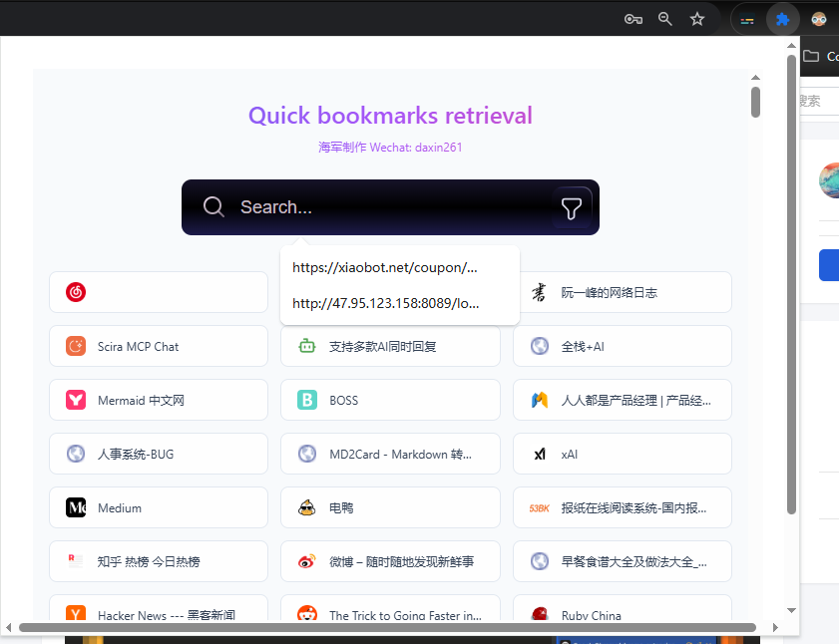Click the duck icon for 电鸭
The image size is (839, 644).
[307, 507]
